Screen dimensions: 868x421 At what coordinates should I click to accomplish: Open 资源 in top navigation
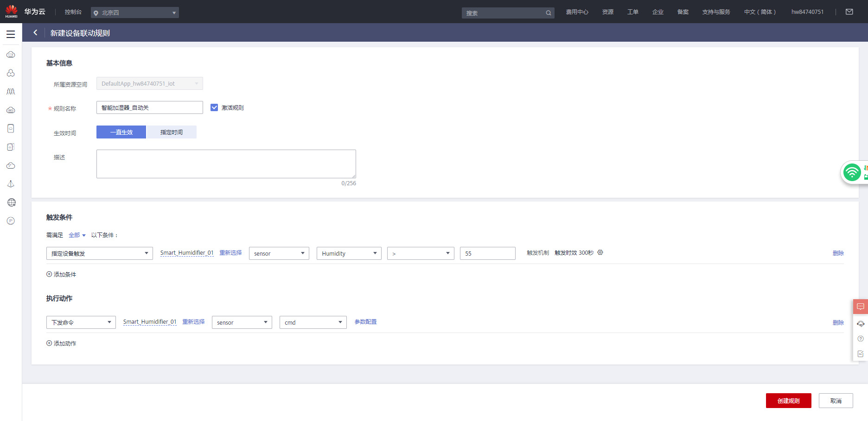tap(608, 12)
